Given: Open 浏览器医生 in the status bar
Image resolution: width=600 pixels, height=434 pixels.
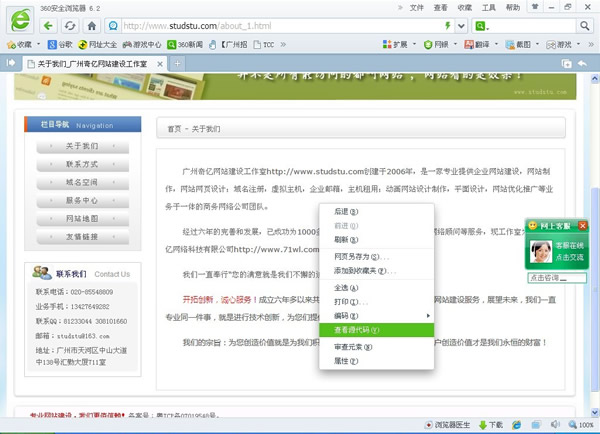Looking at the screenshot, I should click(446, 424).
